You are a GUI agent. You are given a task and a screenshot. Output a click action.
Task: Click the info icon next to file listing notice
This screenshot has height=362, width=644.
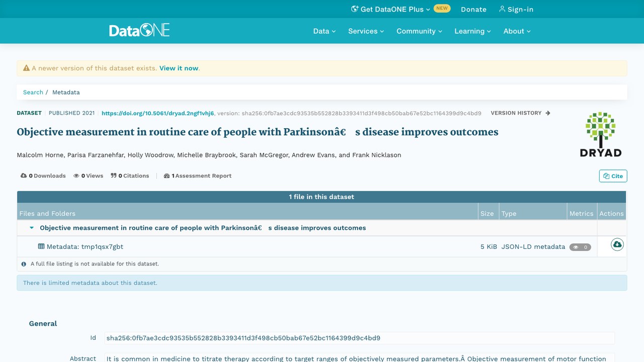(24, 263)
